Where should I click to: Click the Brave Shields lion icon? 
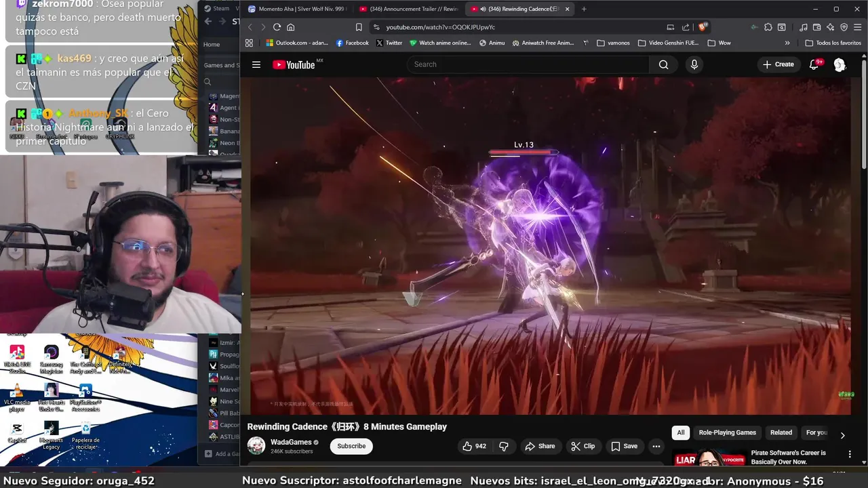(x=703, y=27)
